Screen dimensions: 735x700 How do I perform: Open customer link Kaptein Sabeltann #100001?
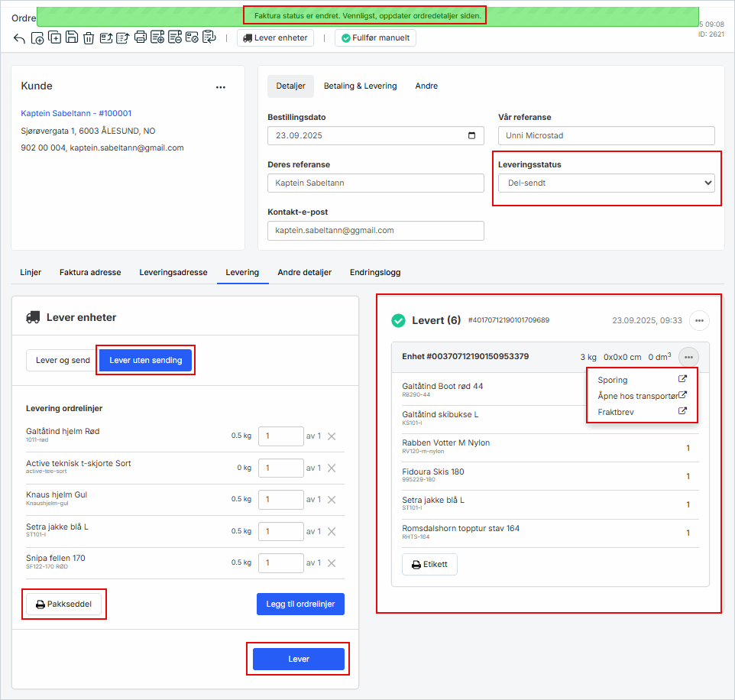pos(76,113)
